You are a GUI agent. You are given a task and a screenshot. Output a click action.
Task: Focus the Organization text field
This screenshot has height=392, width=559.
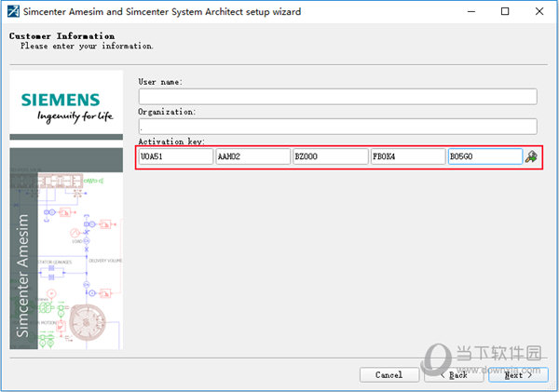(x=337, y=126)
